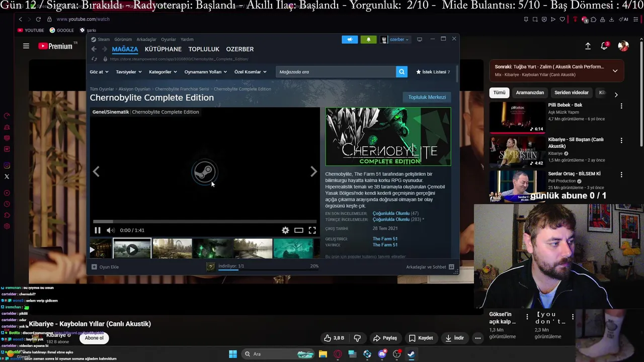
Task: Open the YouTube create upload icon
Action: click(x=588, y=46)
